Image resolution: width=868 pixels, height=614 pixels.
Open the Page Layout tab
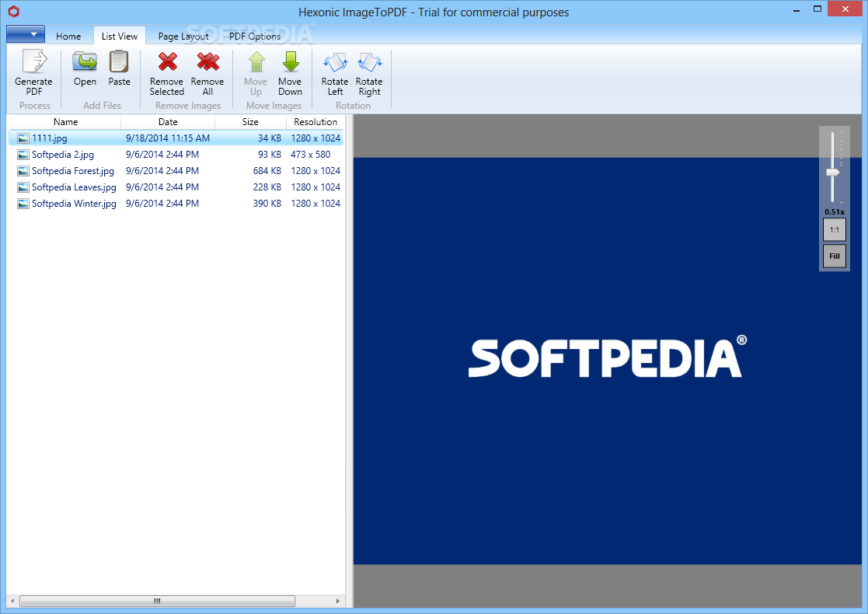point(183,36)
